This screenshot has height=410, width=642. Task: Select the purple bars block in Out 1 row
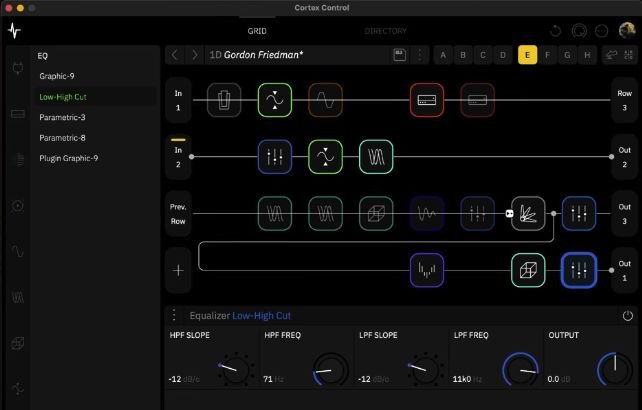[427, 270]
